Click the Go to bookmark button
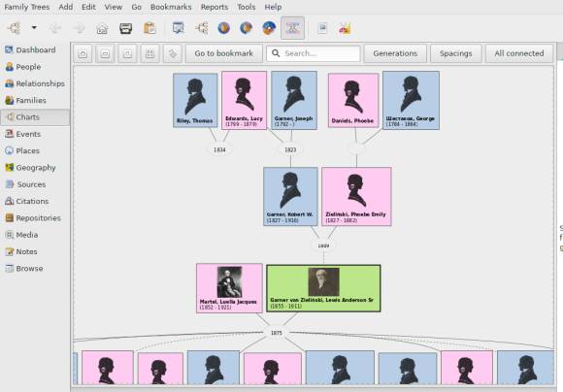Viewport: 563px width, 392px height. coord(223,53)
